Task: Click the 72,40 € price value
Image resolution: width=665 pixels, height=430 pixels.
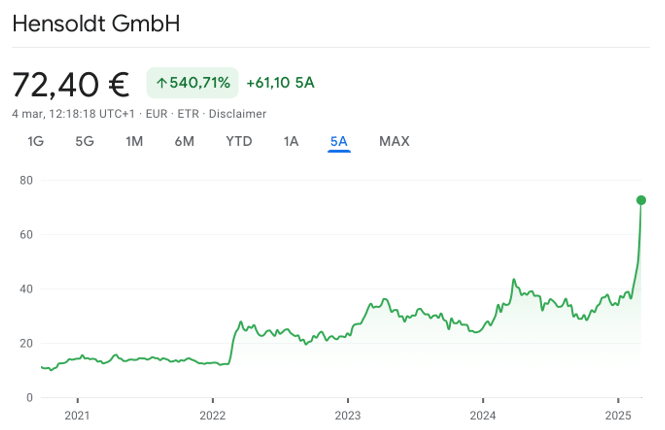Action: [71, 84]
